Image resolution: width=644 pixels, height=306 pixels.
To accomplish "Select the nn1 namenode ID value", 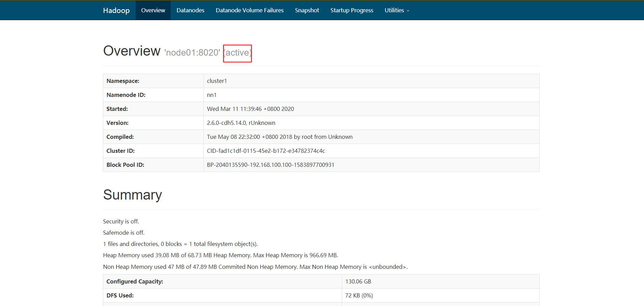I will [x=212, y=95].
